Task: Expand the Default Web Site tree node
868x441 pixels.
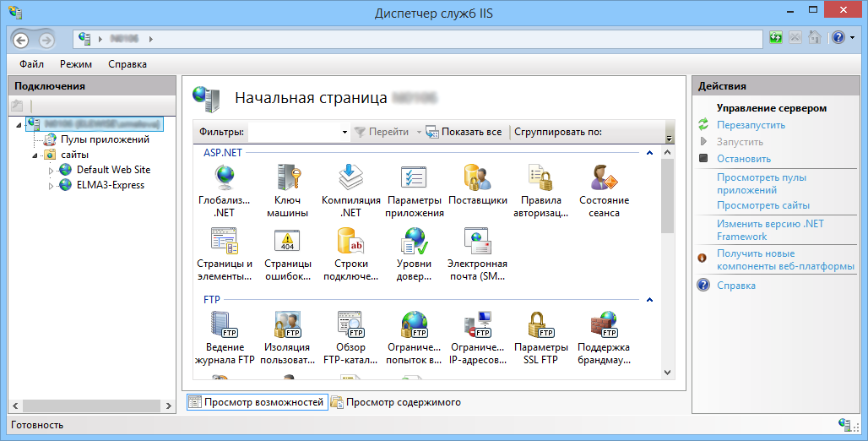Action: point(51,171)
